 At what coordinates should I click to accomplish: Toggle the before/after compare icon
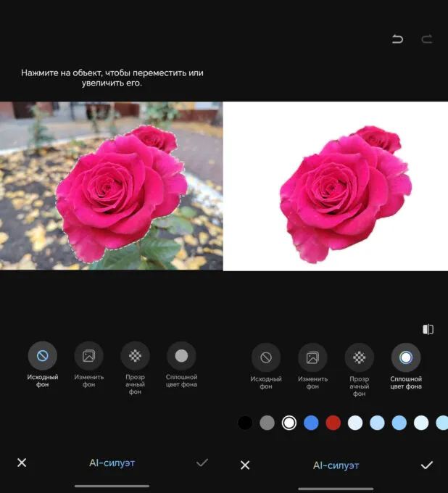[428, 329]
